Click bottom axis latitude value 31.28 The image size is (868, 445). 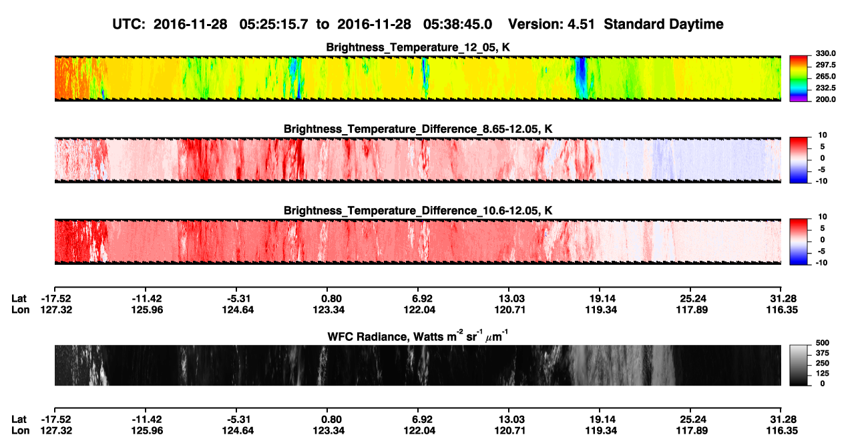784,419
